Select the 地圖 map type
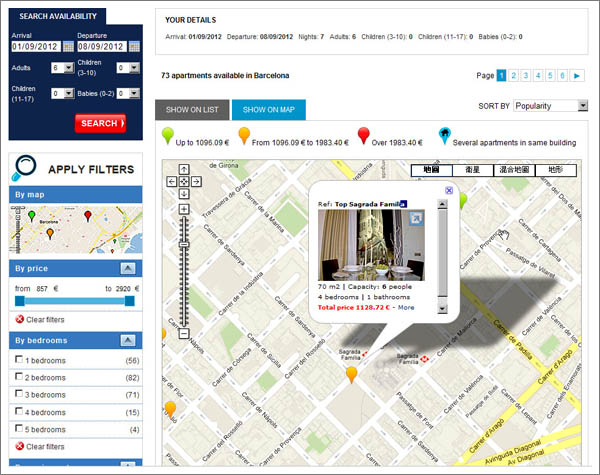Image resolution: width=600 pixels, height=475 pixels. [x=432, y=170]
